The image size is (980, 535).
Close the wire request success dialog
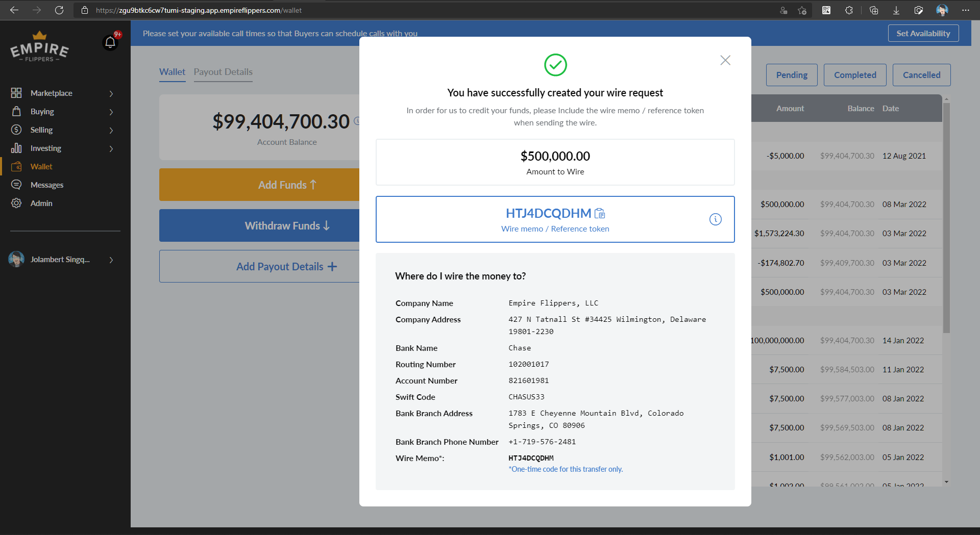725,60
